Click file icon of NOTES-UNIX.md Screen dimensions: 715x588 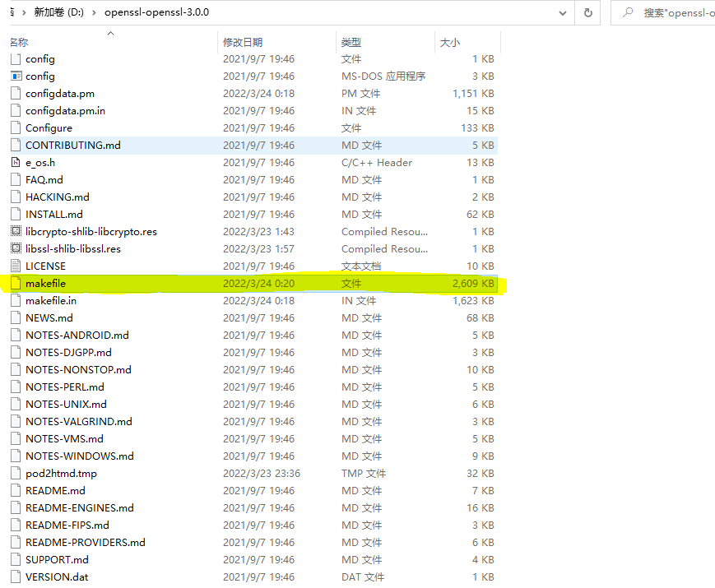tap(16, 405)
